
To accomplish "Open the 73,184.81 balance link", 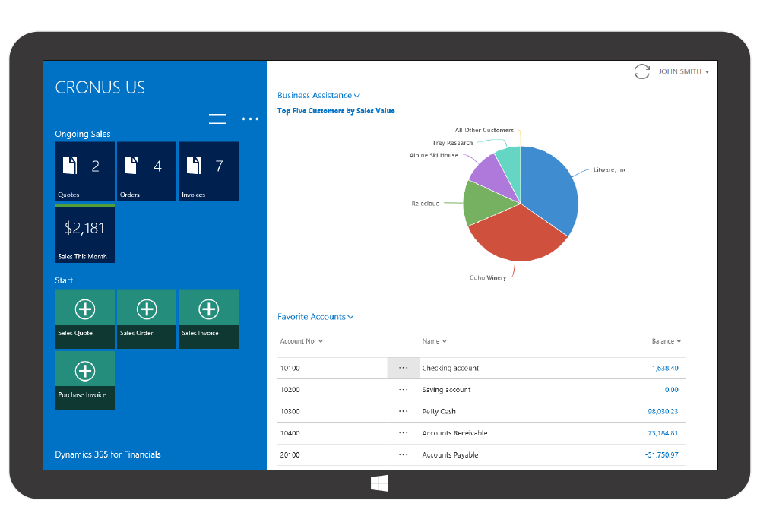I will [663, 433].
